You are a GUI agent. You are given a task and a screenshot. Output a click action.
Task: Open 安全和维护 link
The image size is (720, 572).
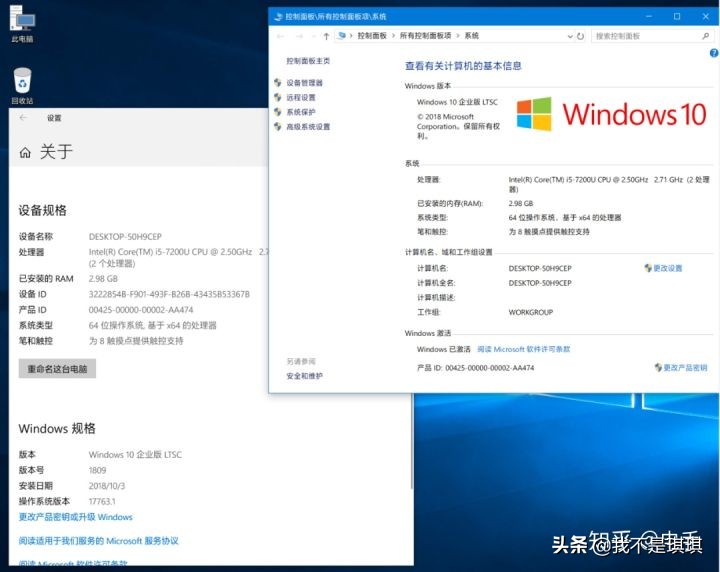[304, 376]
